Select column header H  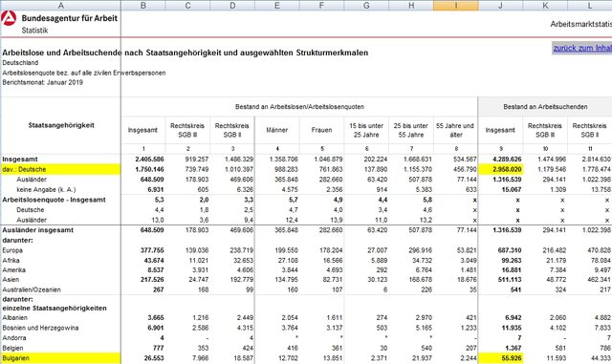click(x=411, y=5)
